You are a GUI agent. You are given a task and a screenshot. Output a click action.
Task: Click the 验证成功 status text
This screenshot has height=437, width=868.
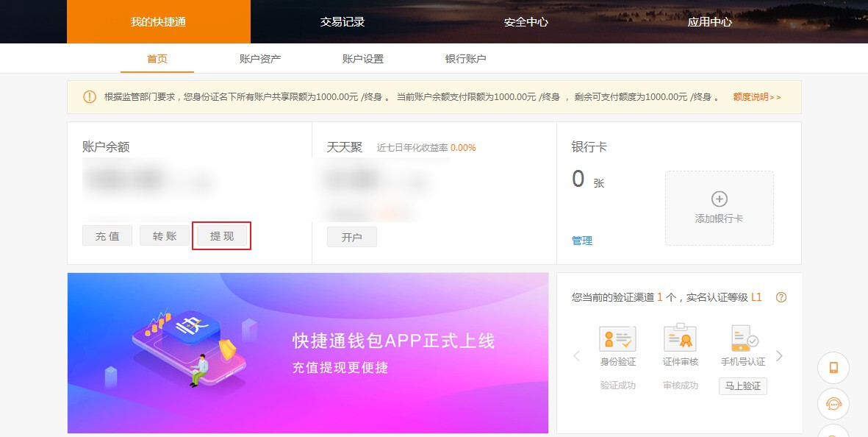(x=618, y=386)
